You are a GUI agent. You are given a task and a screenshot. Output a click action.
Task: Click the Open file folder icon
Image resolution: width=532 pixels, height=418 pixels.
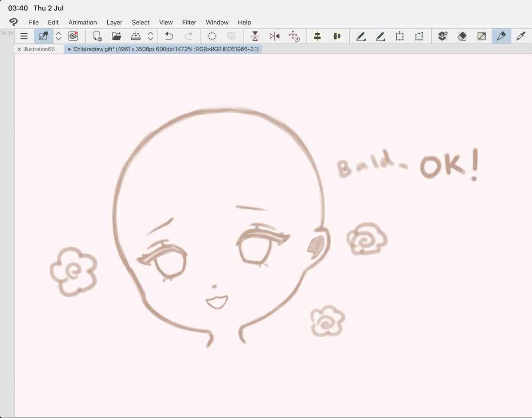click(117, 36)
